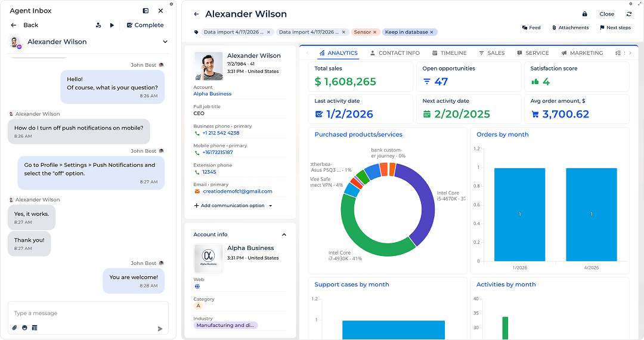Open Add communication option dropdown arrow
Viewport: 644px width, 340px height.
pyautogui.click(x=270, y=206)
